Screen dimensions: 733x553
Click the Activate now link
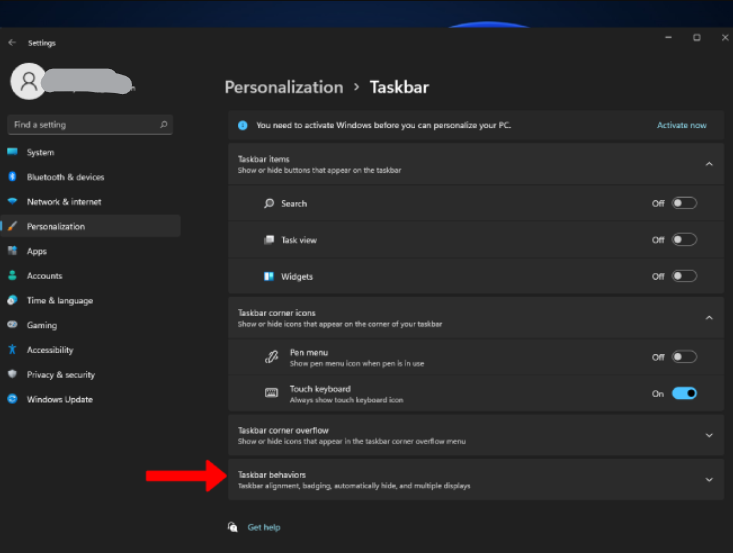[682, 125]
